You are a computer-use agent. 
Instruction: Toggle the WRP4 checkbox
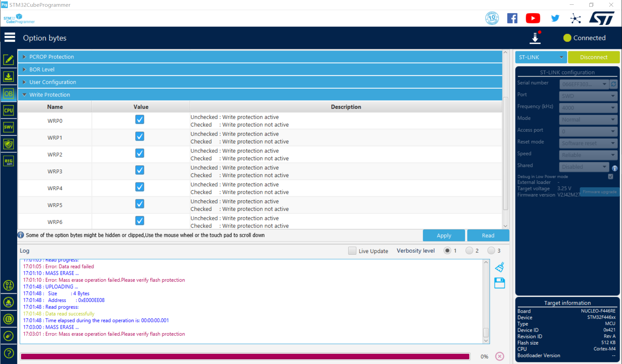tap(140, 187)
